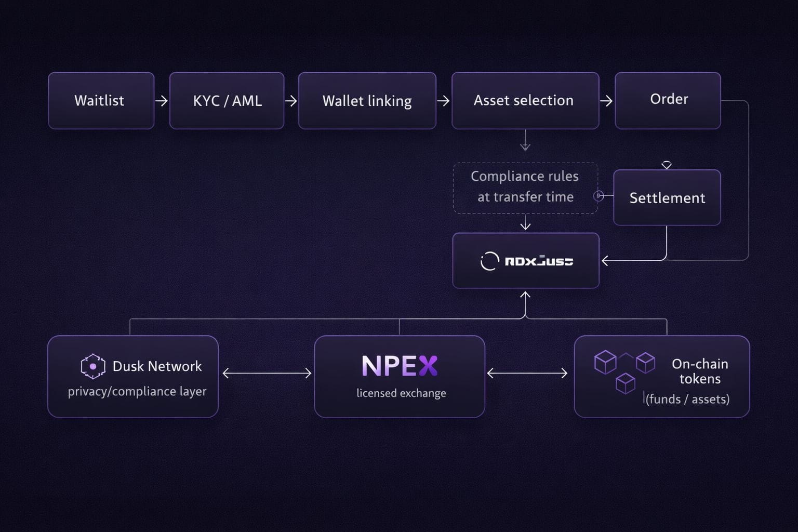Screen dimensions: 798x532
Task: Click the down arrow below Asset selection
Action: click(525, 140)
